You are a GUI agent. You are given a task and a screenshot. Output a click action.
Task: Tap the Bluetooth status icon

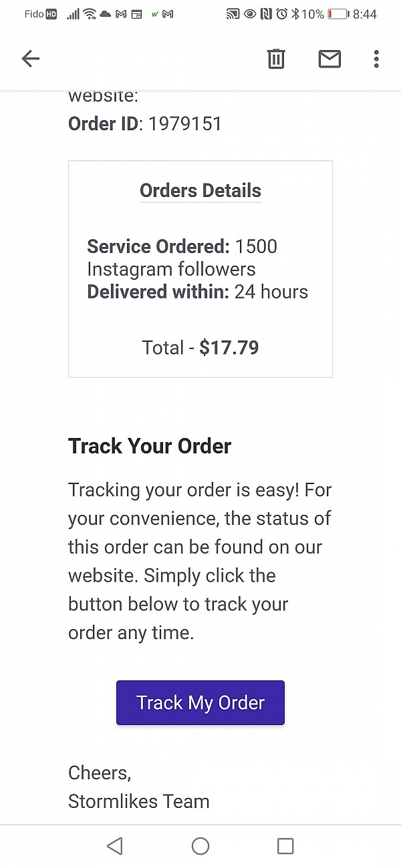295,14
